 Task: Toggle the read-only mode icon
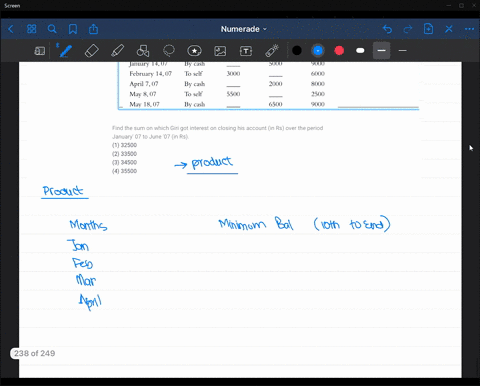coord(40,51)
